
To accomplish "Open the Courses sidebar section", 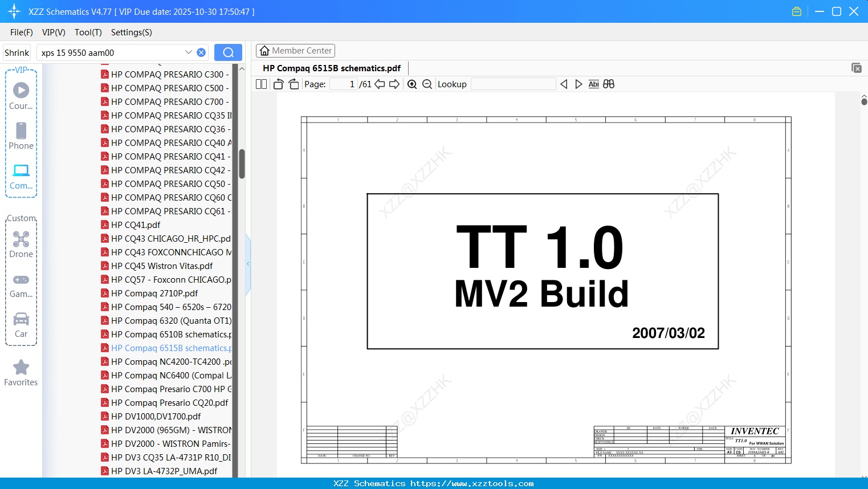I will point(21,96).
